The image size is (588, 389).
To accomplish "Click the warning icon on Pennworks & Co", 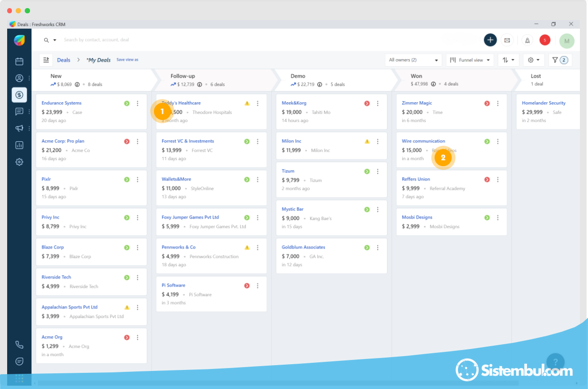I will tap(247, 248).
